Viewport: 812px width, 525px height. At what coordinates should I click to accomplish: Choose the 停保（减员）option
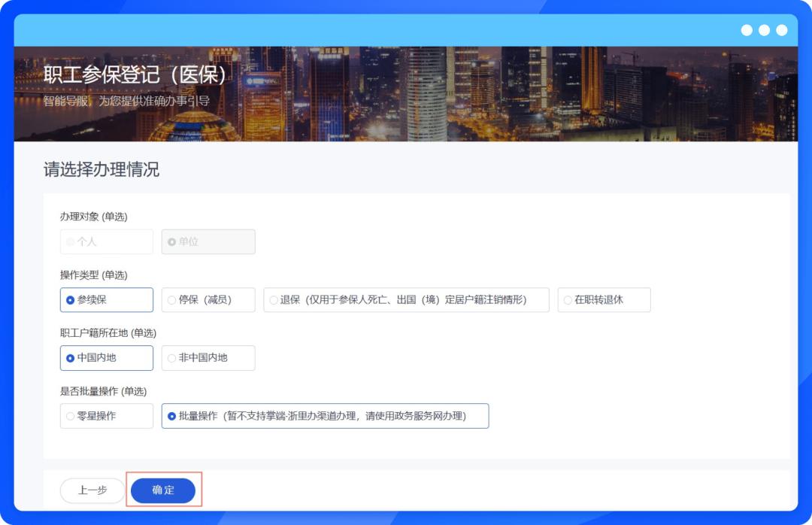208,300
